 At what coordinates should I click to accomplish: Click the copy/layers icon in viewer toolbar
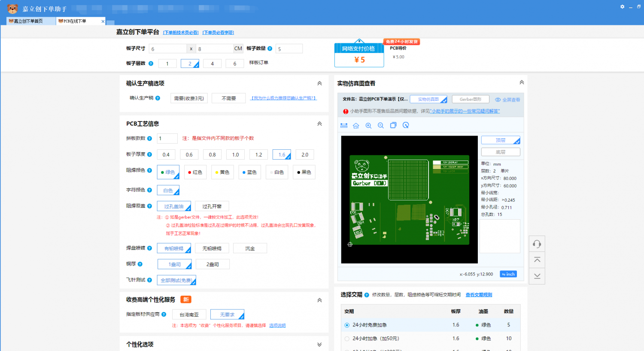pos(393,125)
